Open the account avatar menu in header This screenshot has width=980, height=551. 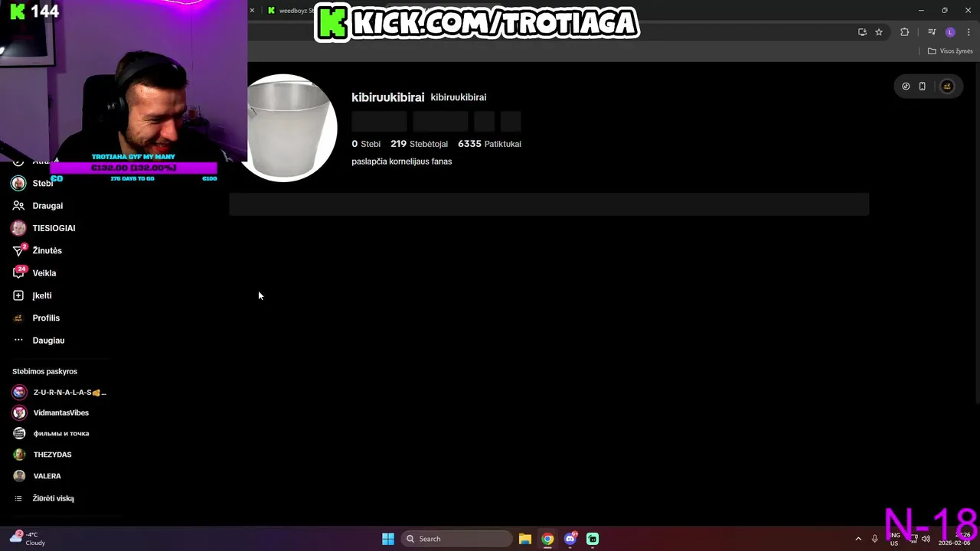947,86
